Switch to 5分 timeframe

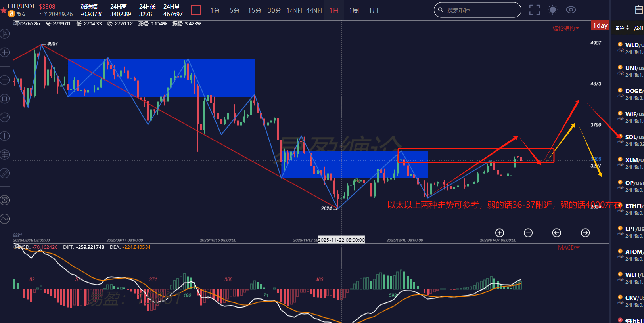click(235, 10)
